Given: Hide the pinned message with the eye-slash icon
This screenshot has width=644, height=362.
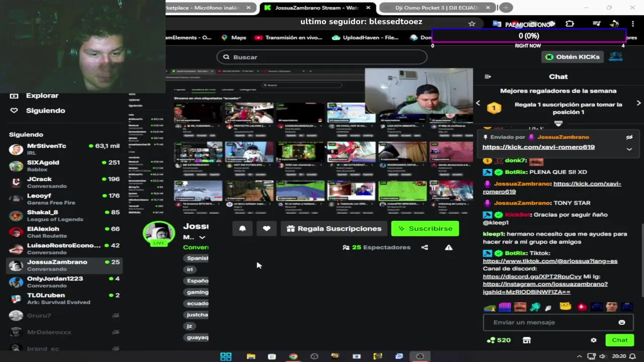Looking at the screenshot, I should (629, 137).
